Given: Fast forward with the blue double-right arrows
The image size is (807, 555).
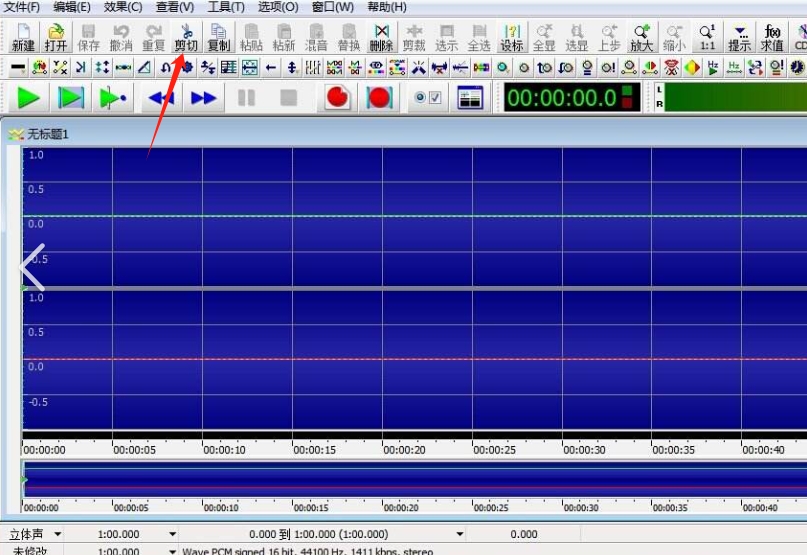Looking at the screenshot, I should pos(203,97).
